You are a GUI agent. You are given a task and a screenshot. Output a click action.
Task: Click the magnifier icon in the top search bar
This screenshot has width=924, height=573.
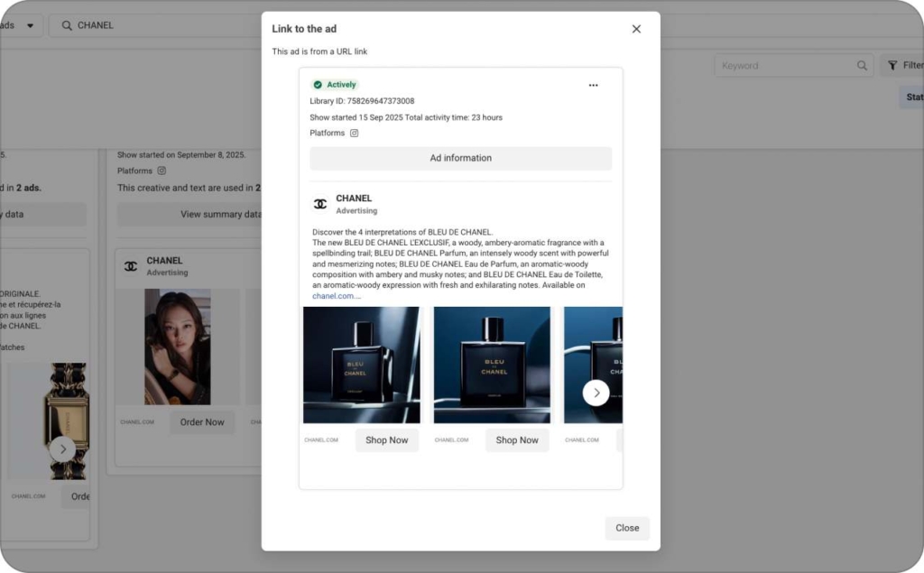[x=67, y=25]
